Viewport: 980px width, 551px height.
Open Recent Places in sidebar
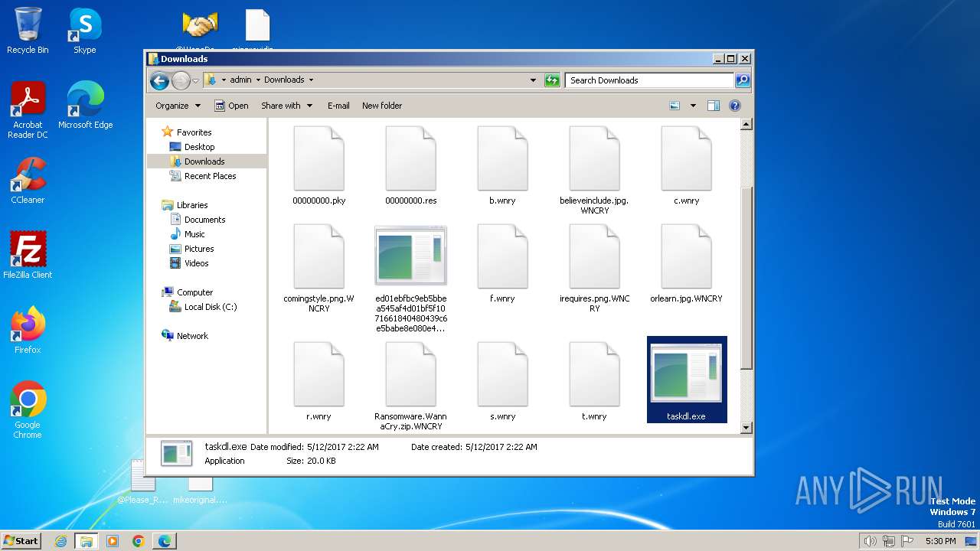pyautogui.click(x=203, y=176)
